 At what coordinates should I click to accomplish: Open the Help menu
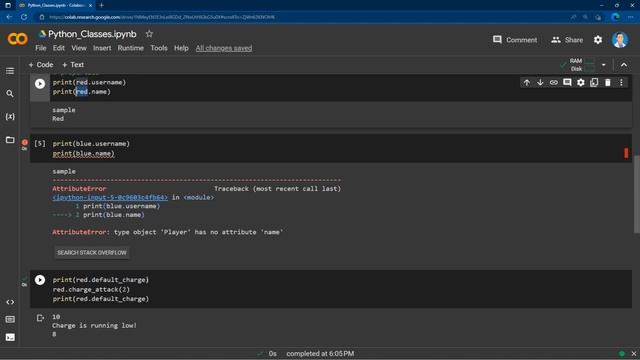coord(181,48)
